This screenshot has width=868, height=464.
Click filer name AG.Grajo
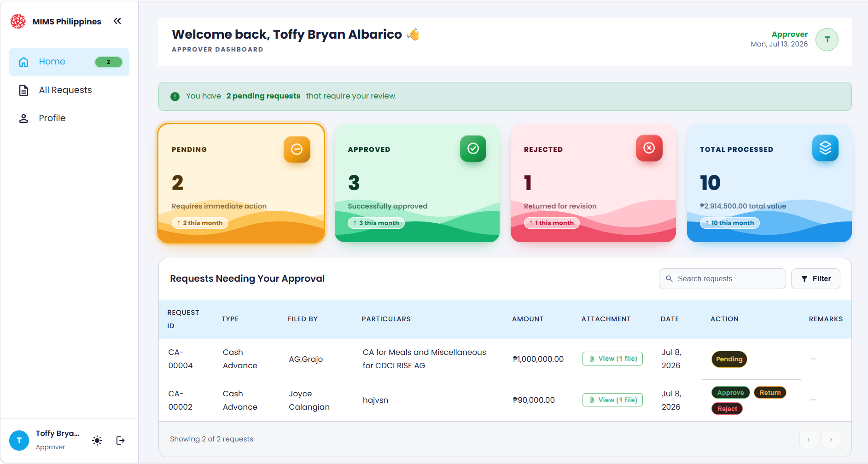click(x=306, y=360)
